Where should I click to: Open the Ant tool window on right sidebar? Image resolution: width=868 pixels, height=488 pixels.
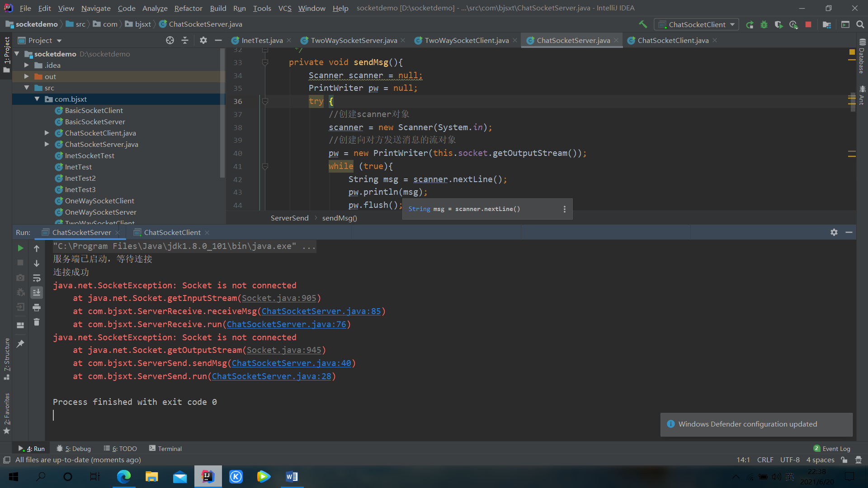pos(862,95)
